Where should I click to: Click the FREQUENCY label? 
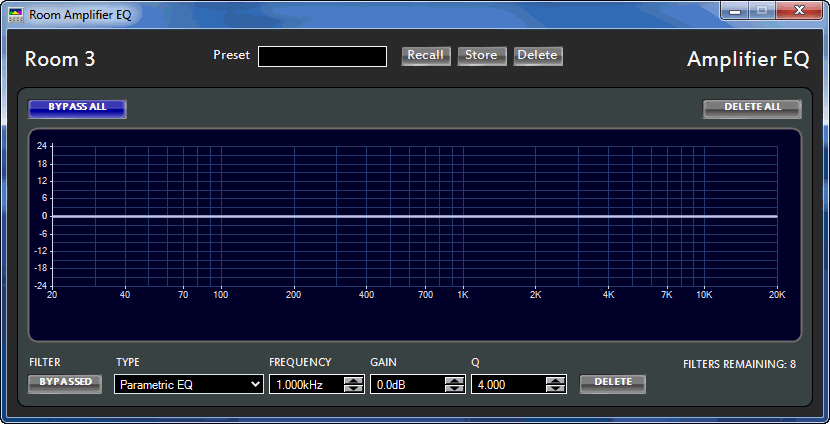300,363
